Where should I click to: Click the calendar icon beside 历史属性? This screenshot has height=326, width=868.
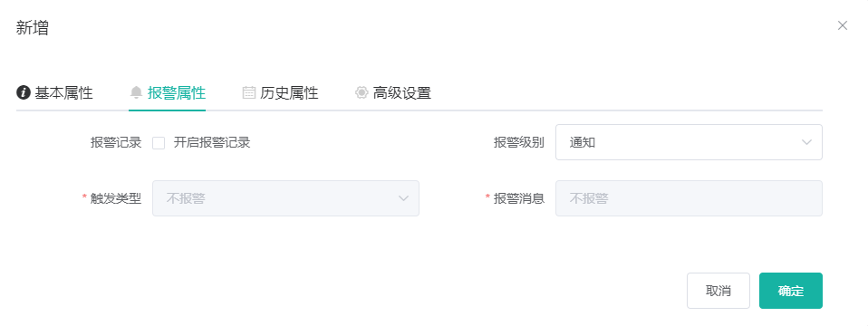(x=249, y=92)
